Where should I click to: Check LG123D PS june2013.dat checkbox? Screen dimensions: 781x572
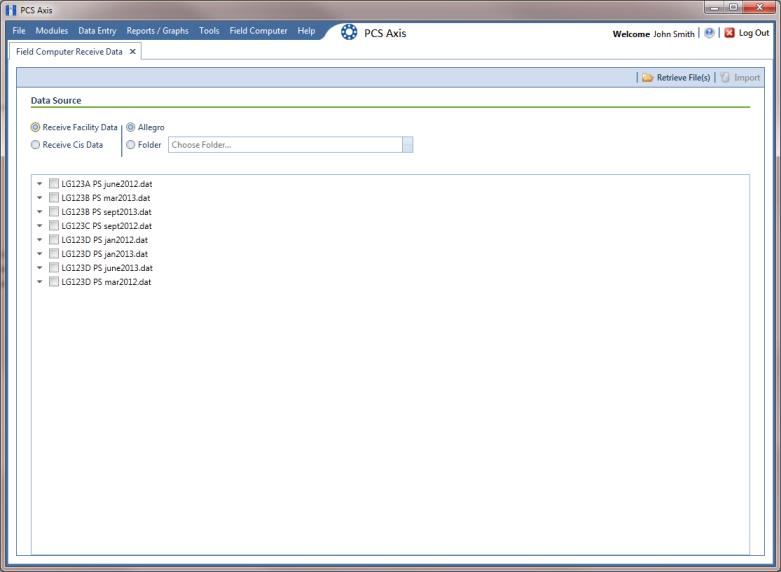pyautogui.click(x=54, y=267)
